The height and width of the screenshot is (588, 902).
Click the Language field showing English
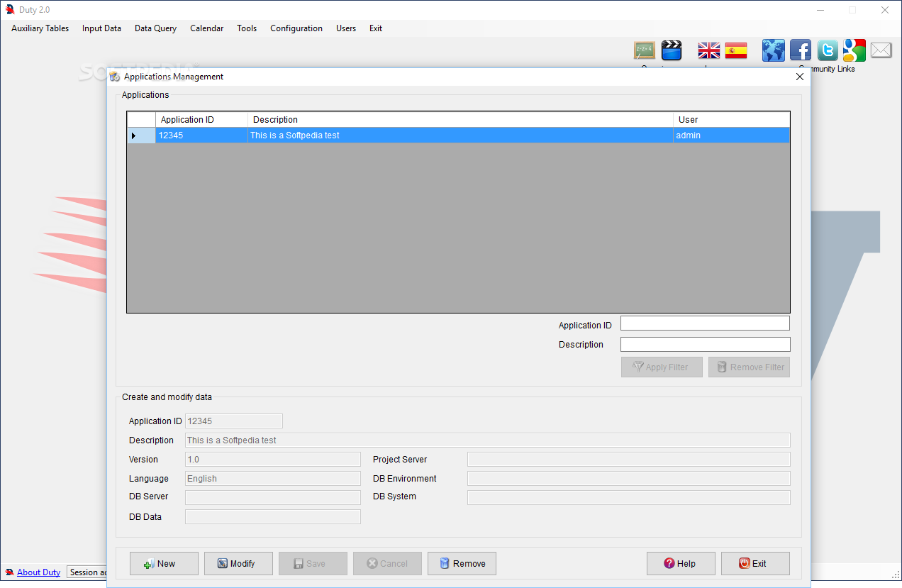(x=273, y=478)
